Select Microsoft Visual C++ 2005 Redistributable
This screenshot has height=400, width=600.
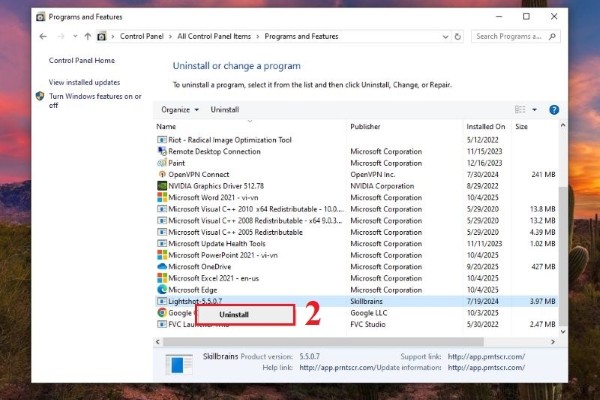pos(235,232)
